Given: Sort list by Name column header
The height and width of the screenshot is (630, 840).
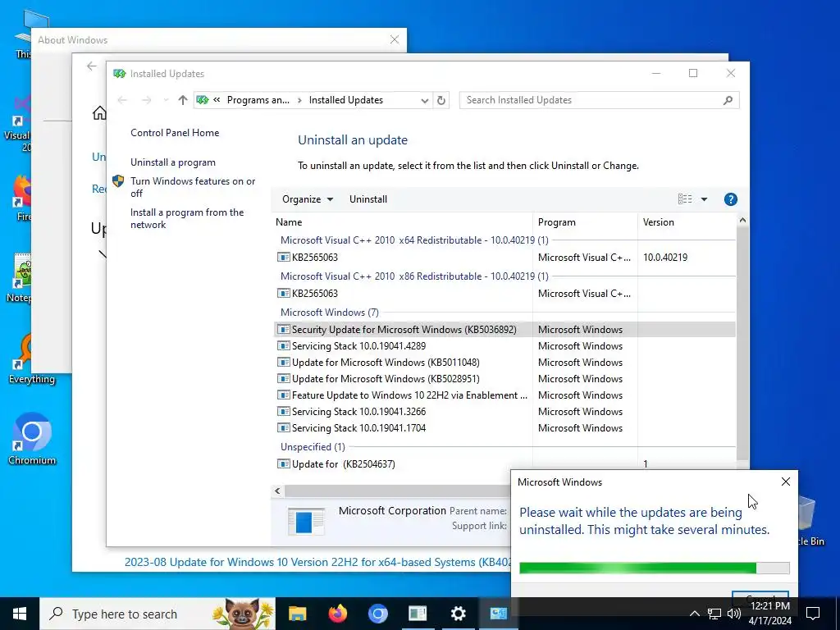Looking at the screenshot, I should tap(402, 222).
